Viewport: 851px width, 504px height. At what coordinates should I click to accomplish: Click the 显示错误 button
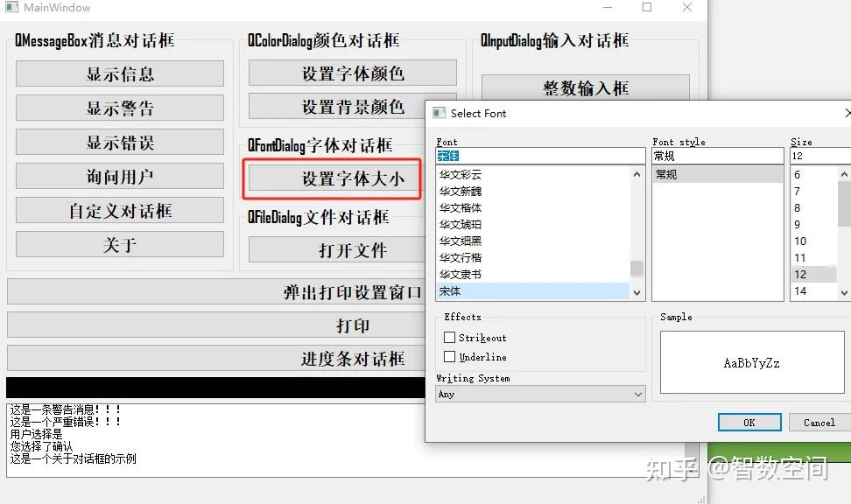click(118, 142)
